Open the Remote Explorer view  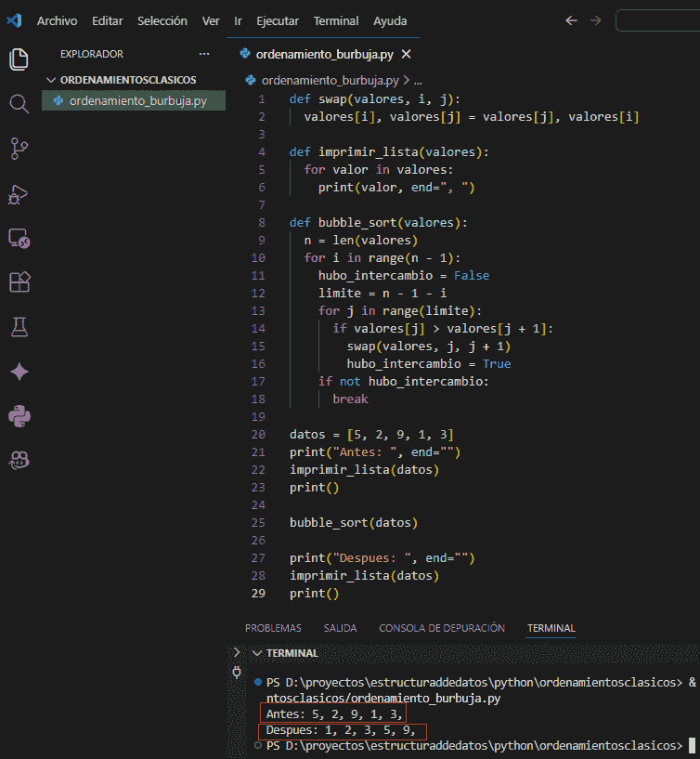point(19,238)
